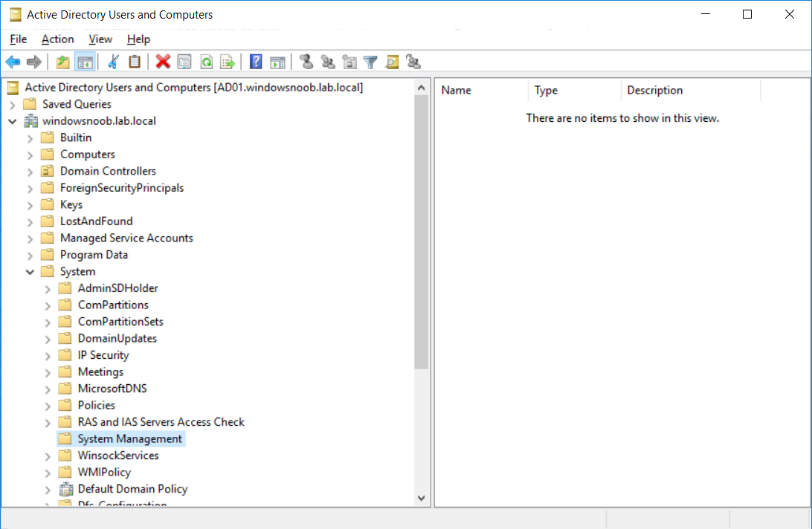Image resolution: width=812 pixels, height=529 pixels.
Task: Open the Help menu
Action: point(138,39)
